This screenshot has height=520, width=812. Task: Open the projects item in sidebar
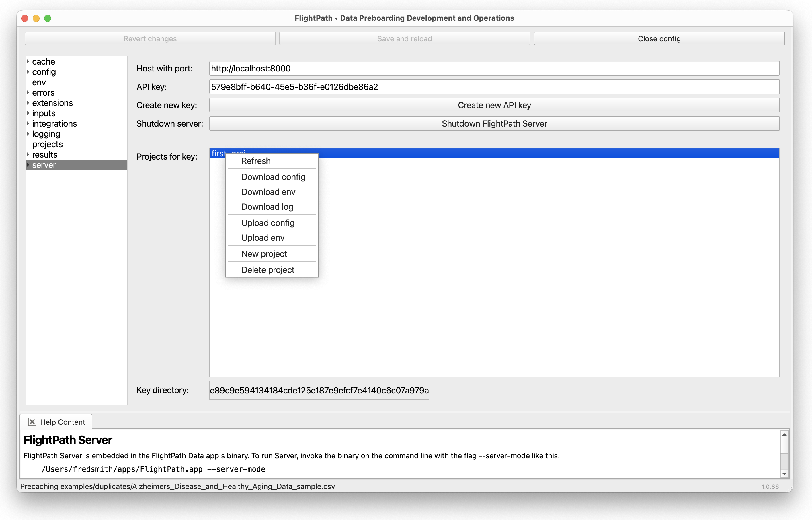47,144
